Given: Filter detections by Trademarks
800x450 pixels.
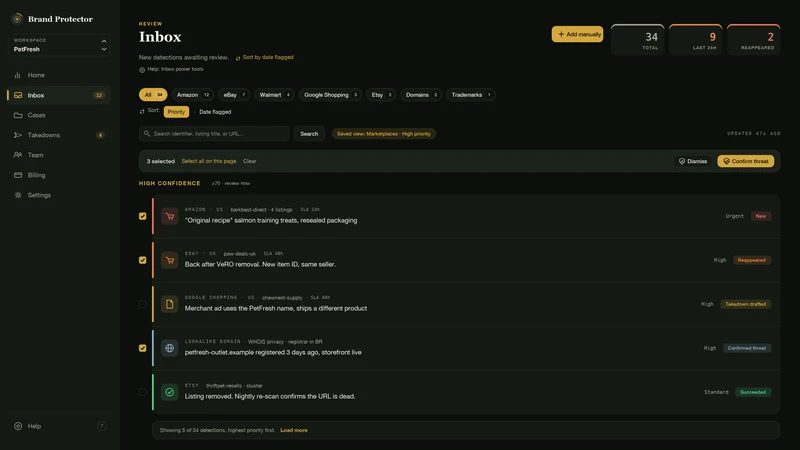Looking at the screenshot, I should click(x=470, y=95).
